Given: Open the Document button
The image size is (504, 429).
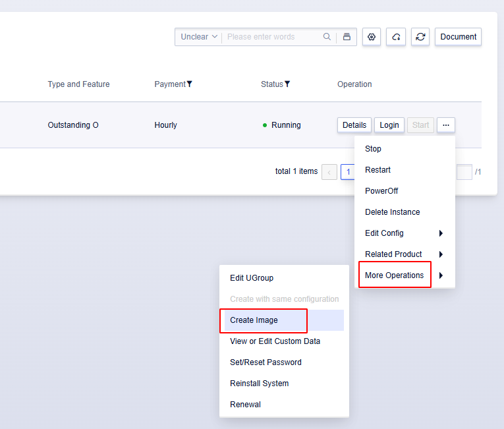Looking at the screenshot, I should coord(458,37).
